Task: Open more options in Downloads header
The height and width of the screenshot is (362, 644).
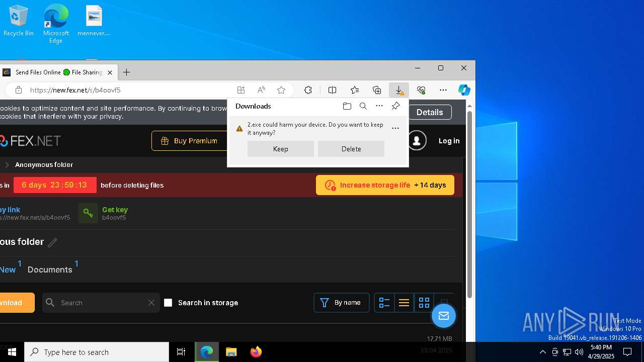Action: click(379, 106)
